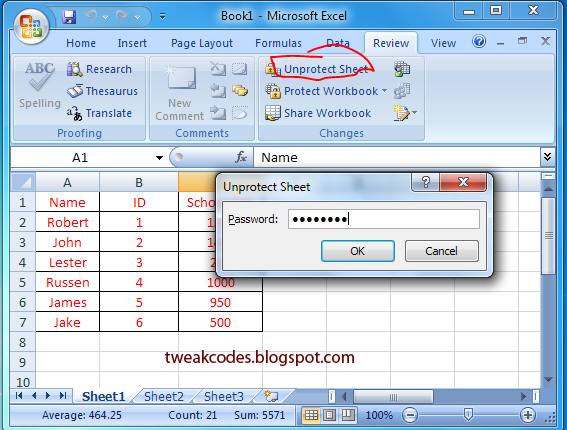567x430 pixels.
Task: Insert a New Comment
Action: (x=179, y=92)
